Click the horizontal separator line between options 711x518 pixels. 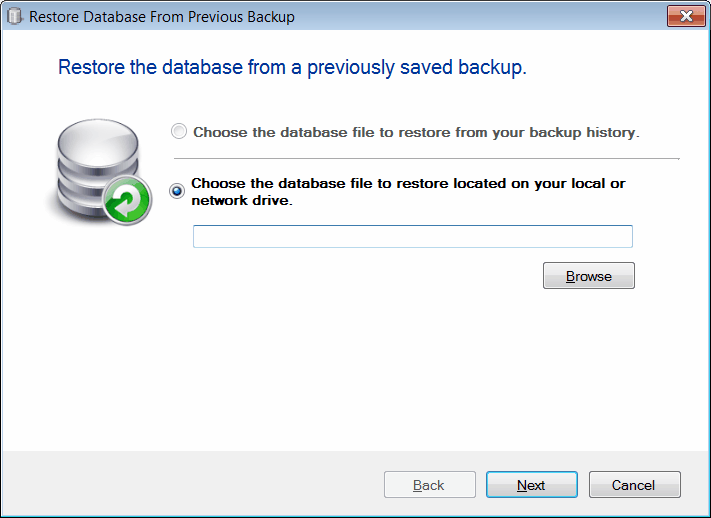point(426,158)
